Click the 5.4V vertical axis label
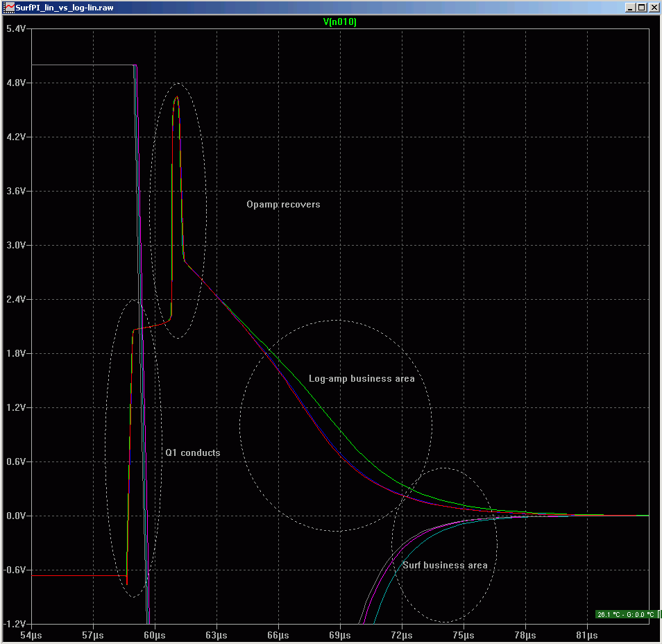Image resolution: width=662 pixels, height=644 pixels. [16, 28]
